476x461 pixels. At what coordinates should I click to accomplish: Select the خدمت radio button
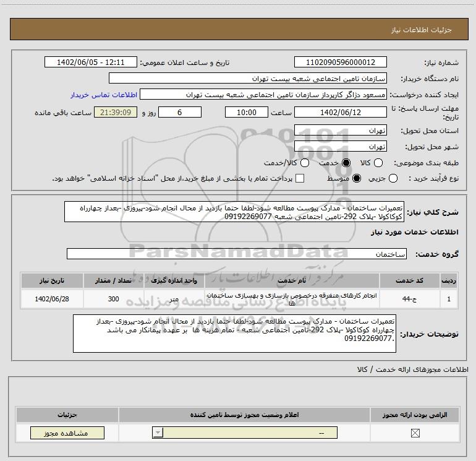pyautogui.click(x=346, y=163)
